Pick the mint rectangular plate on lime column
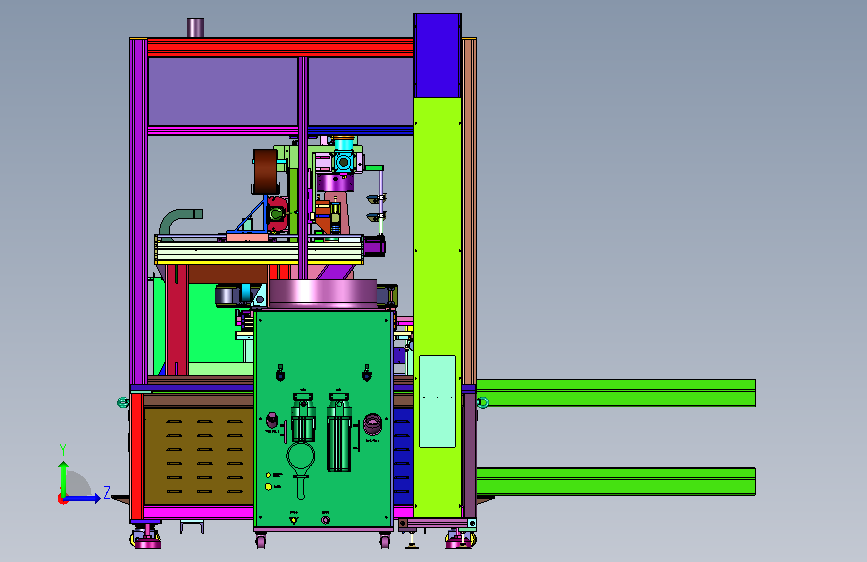This screenshot has width=867, height=562. coord(437,401)
